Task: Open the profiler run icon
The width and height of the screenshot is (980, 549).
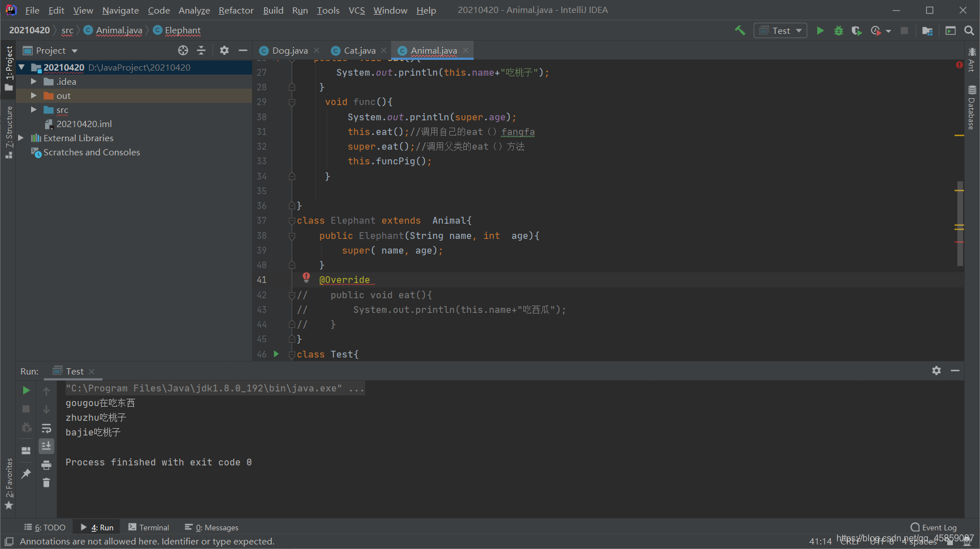Action: tap(876, 30)
